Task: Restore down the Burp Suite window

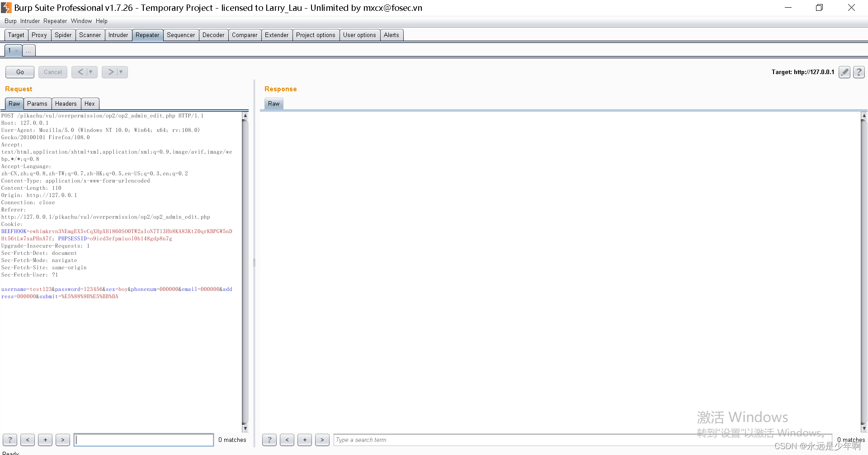Action: (x=819, y=8)
